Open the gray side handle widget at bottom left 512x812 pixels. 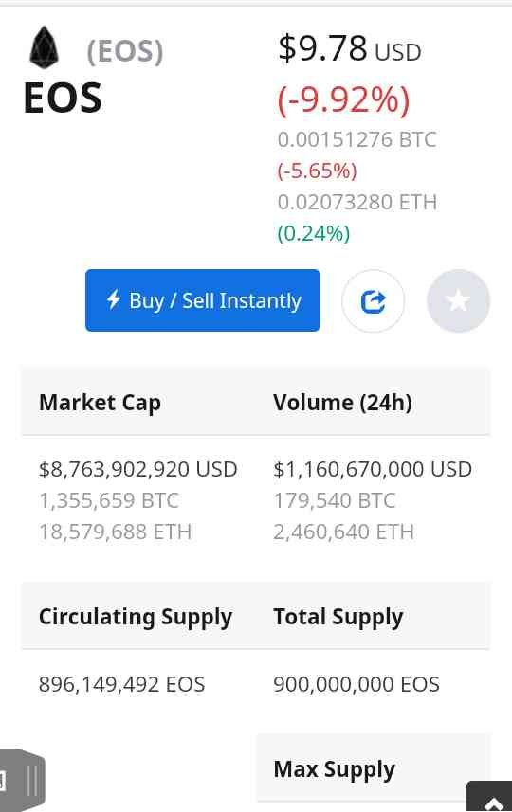point(23,780)
